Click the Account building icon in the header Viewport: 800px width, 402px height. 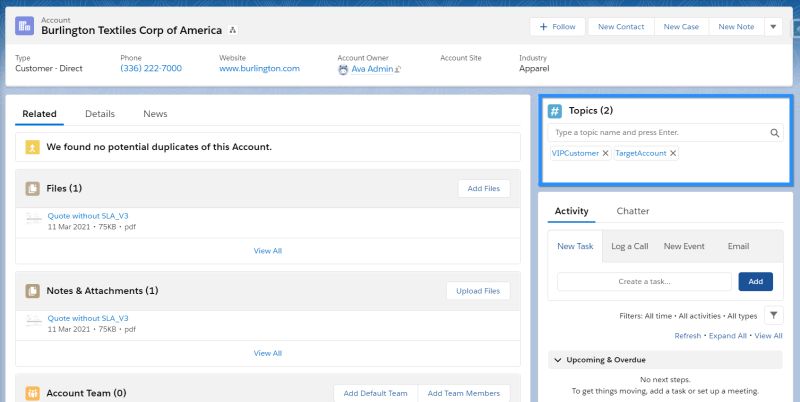24,26
